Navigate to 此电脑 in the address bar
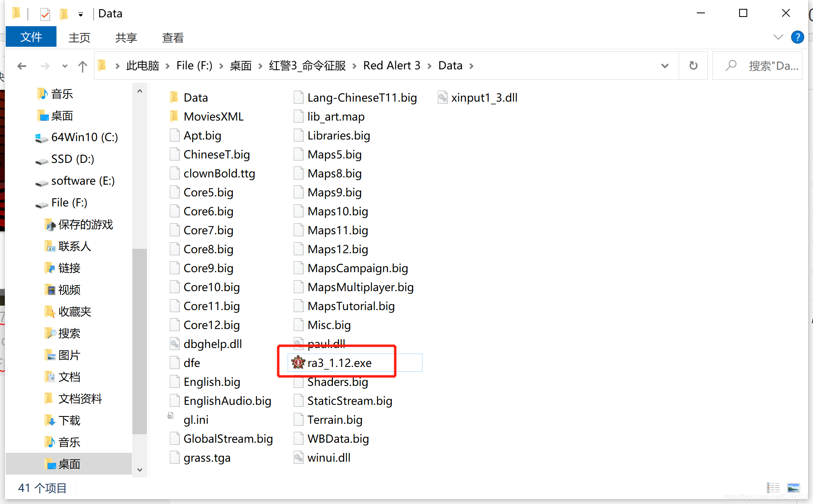Image resolution: width=813 pixels, height=504 pixels. (x=142, y=66)
